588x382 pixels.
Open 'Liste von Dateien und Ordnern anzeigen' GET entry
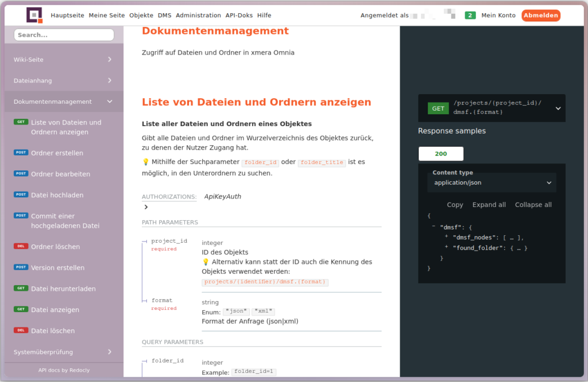click(66, 127)
